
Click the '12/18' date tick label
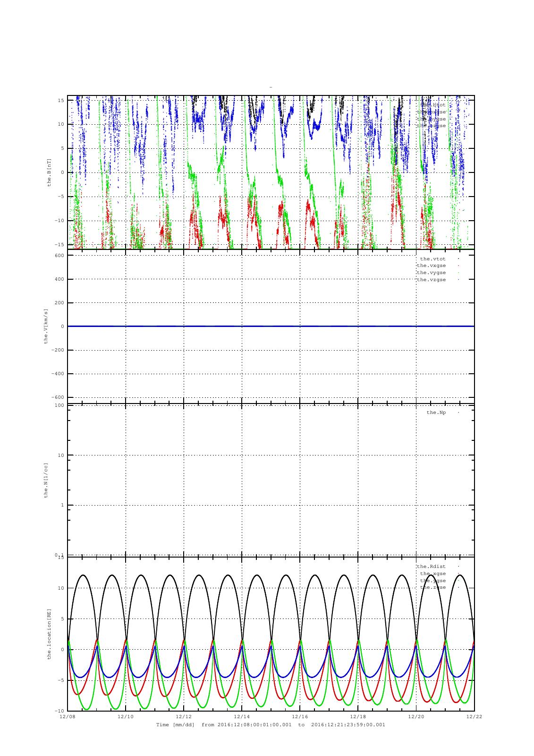click(358, 717)
